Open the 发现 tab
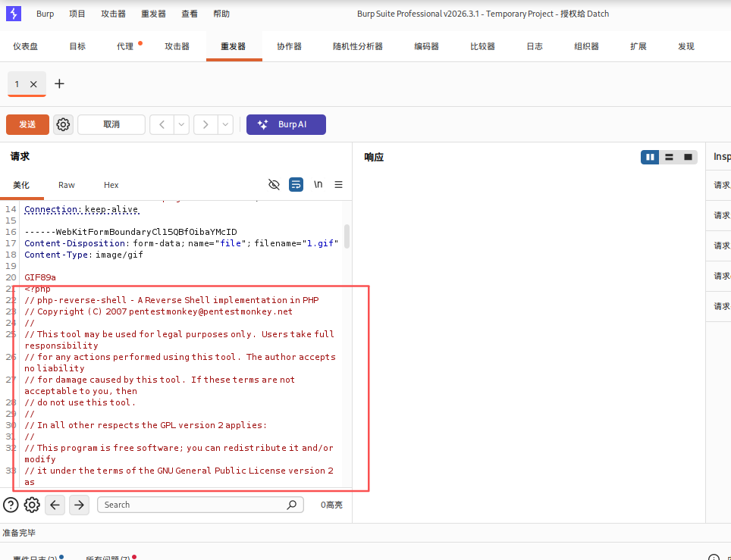This screenshot has height=560, width=731. point(686,46)
